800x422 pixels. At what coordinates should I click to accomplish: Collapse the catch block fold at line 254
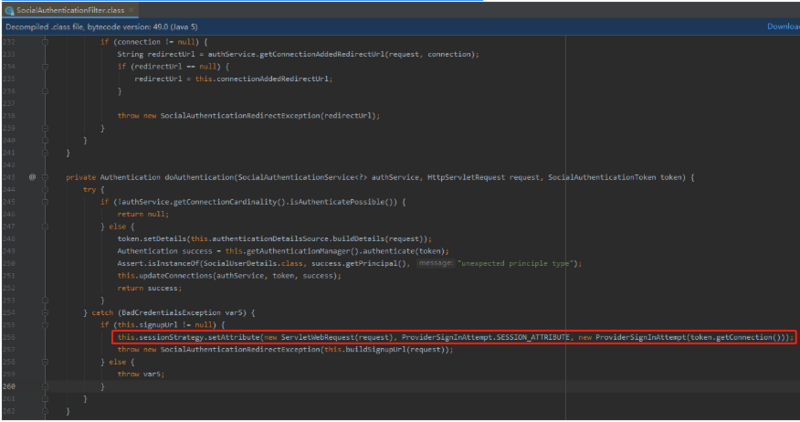coord(45,313)
